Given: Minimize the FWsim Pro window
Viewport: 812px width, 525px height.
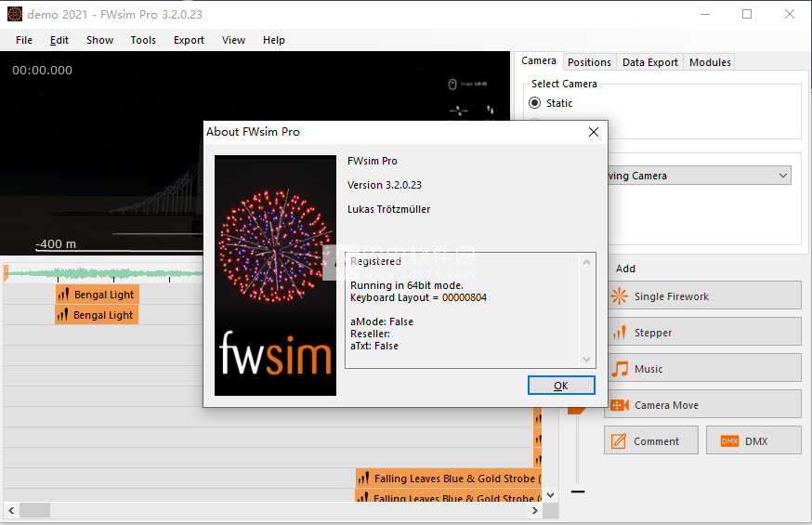Looking at the screenshot, I should point(705,14).
